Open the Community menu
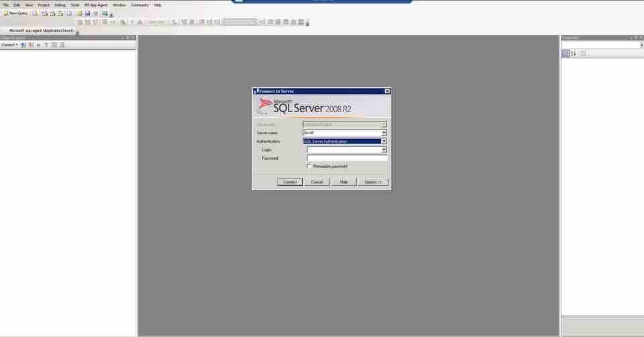This screenshot has width=644, height=337. coord(140,5)
